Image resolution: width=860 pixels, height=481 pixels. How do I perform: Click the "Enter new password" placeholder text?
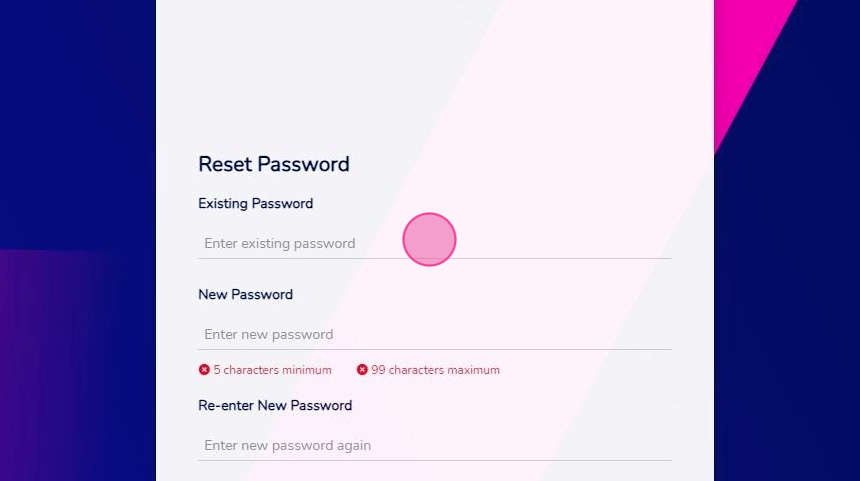point(269,335)
